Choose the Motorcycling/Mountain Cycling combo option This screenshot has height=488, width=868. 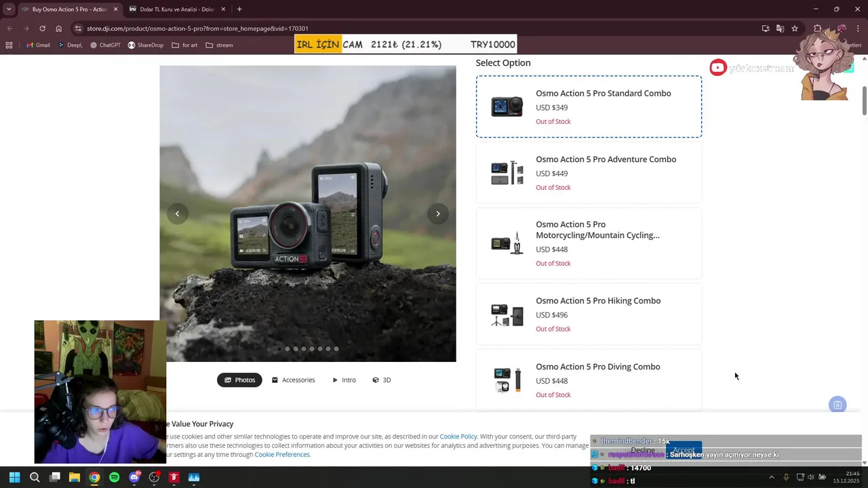point(589,243)
